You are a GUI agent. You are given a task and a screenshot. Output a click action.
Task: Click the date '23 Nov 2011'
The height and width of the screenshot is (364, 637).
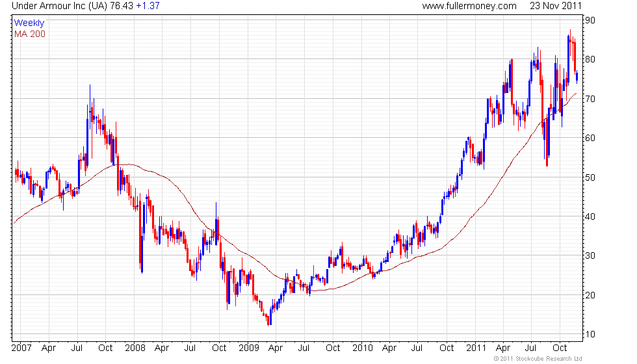(x=555, y=6)
